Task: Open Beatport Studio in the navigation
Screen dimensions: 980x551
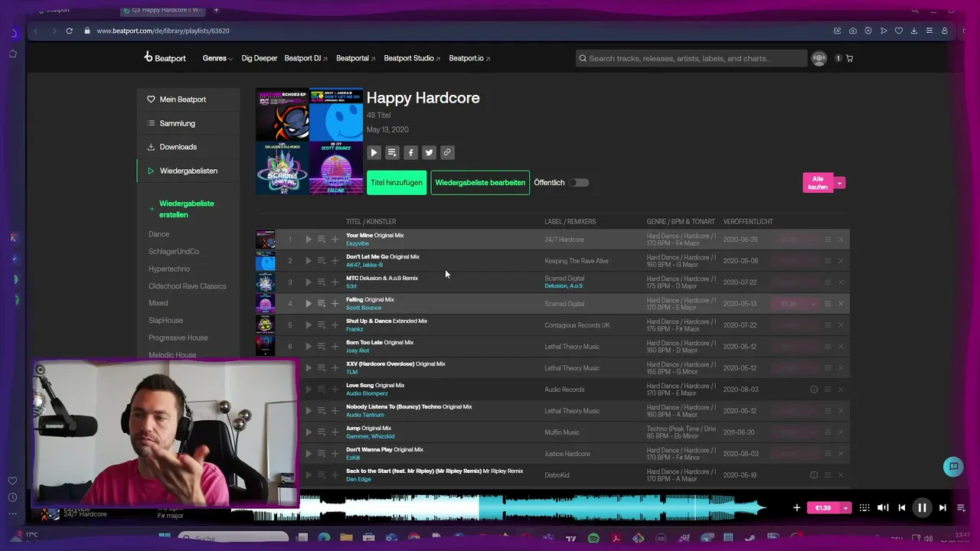Action: click(x=412, y=58)
